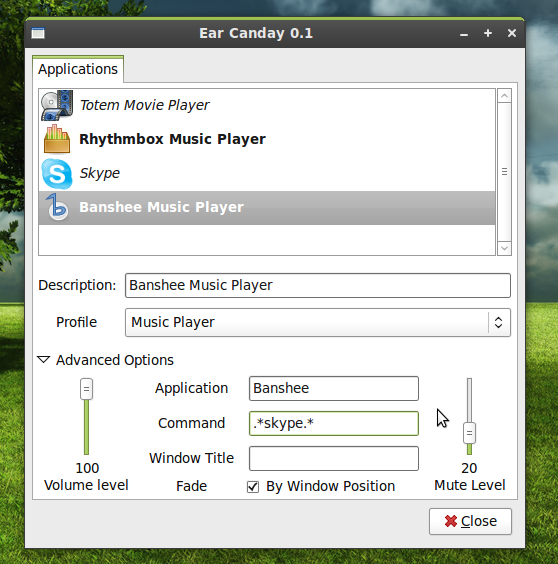The image size is (558, 564).
Task: Select the Skype icon in list
Action: click(x=57, y=173)
